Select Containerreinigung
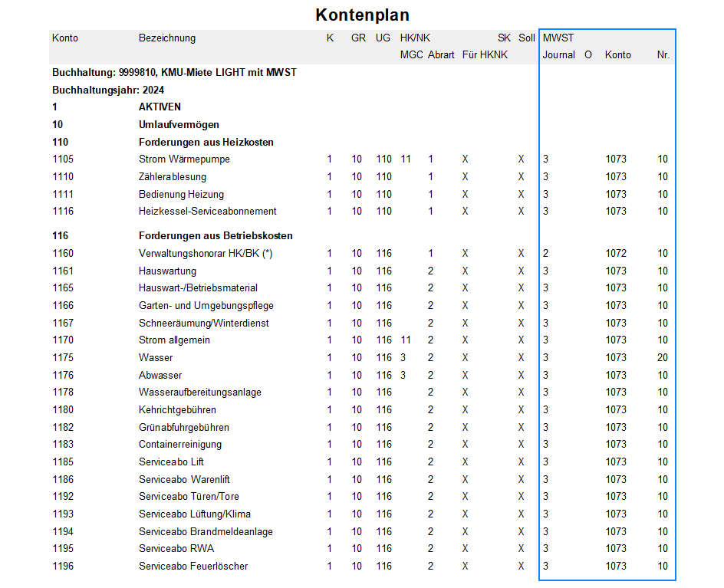The height and width of the screenshot is (588, 724). pos(180,445)
